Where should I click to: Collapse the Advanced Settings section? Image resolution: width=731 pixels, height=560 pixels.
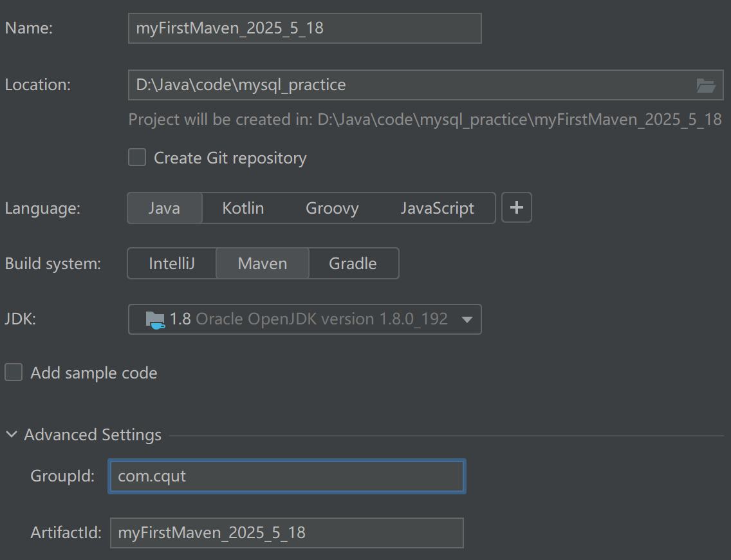tap(12, 434)
